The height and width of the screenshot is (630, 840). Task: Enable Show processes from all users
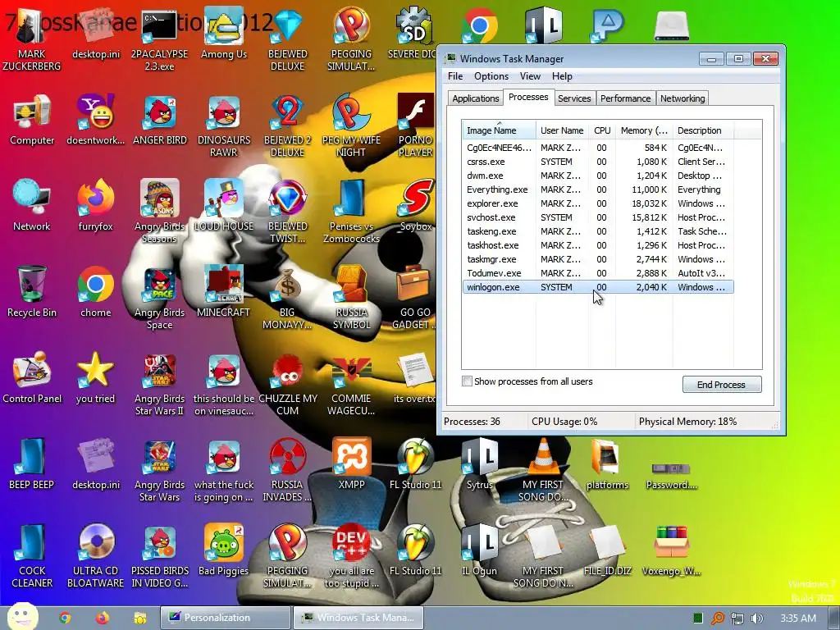pos(467,381)
